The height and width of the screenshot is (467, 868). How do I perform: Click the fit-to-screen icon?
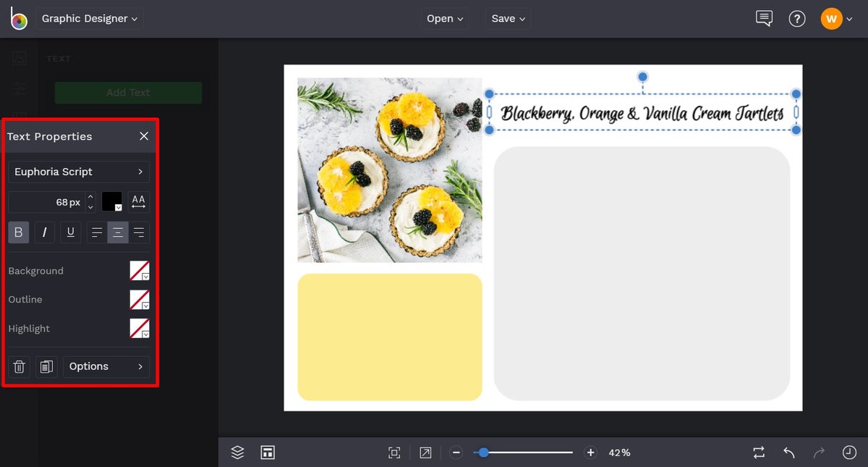click(394, 452)
